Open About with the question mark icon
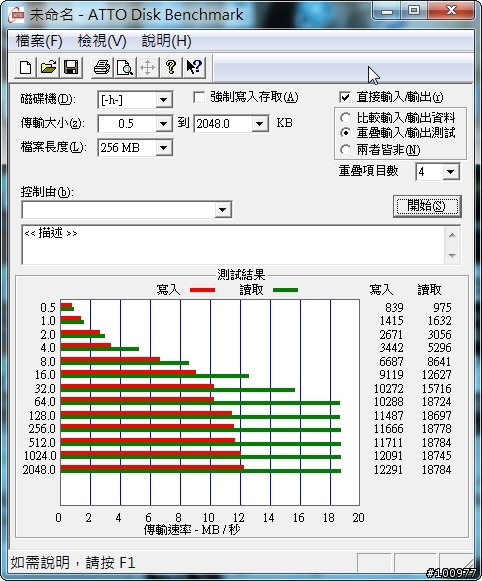 [170, 68]
